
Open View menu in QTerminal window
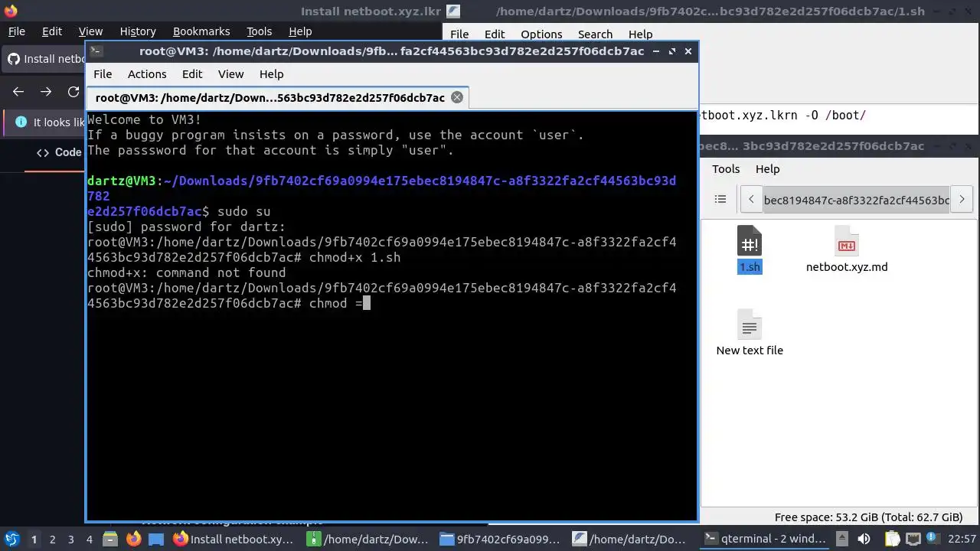click(x=230, y=74)
